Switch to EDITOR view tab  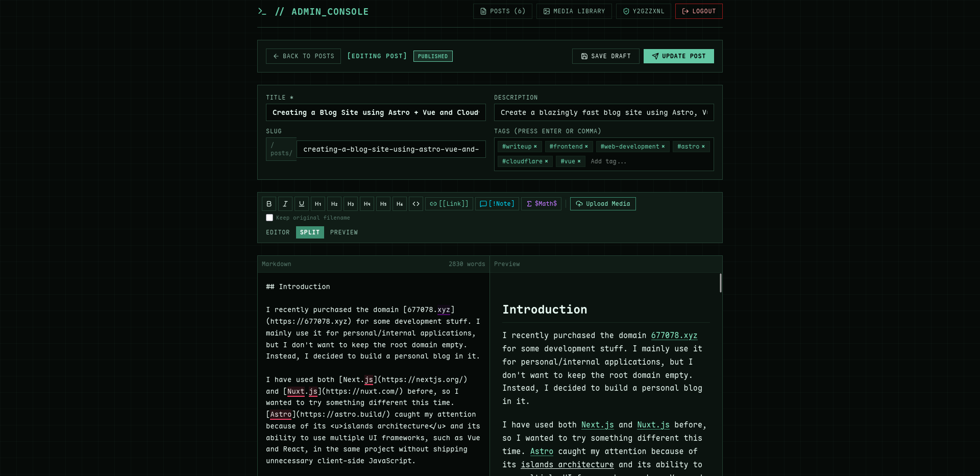point(278,232)
